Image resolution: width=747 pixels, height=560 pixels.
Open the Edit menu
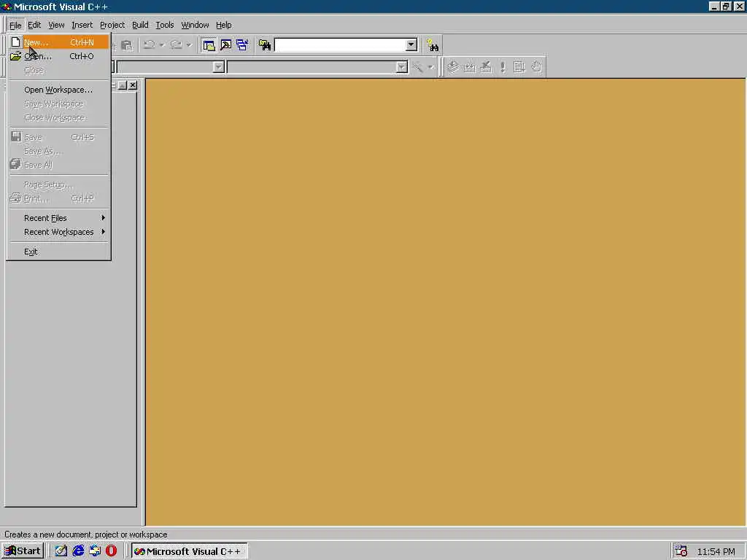34,25
